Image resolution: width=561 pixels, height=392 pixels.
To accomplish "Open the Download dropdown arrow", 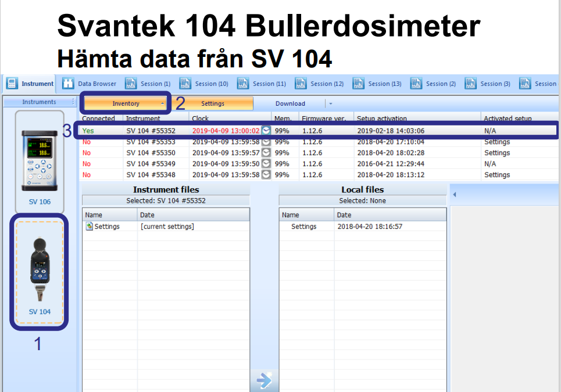I will point(331,103).
